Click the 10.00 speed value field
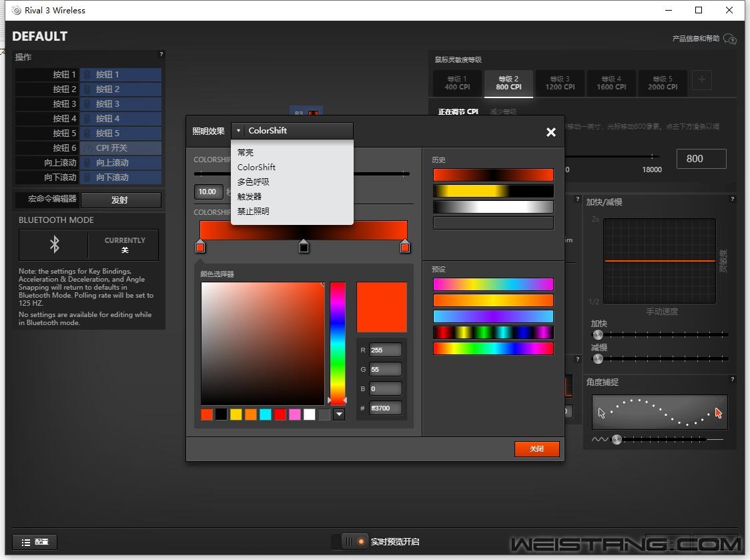The width and height of the screenshot is (750, 560). click(x=208, y=192)
